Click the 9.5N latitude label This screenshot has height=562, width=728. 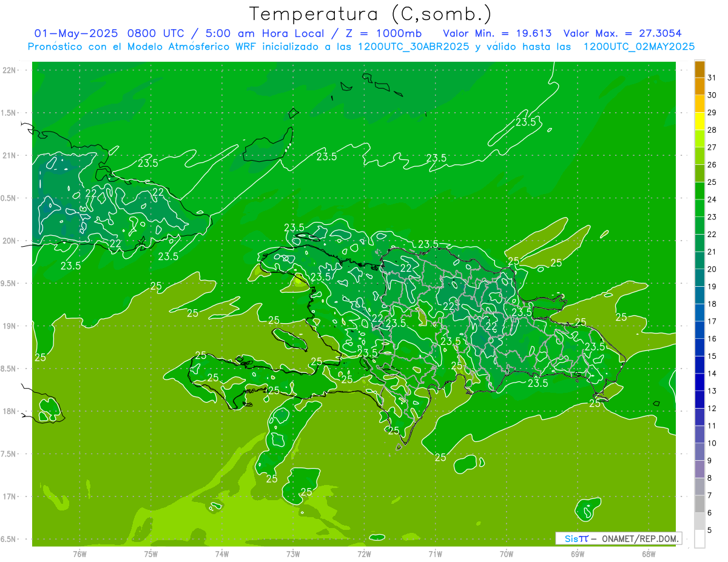coord(8,283)
